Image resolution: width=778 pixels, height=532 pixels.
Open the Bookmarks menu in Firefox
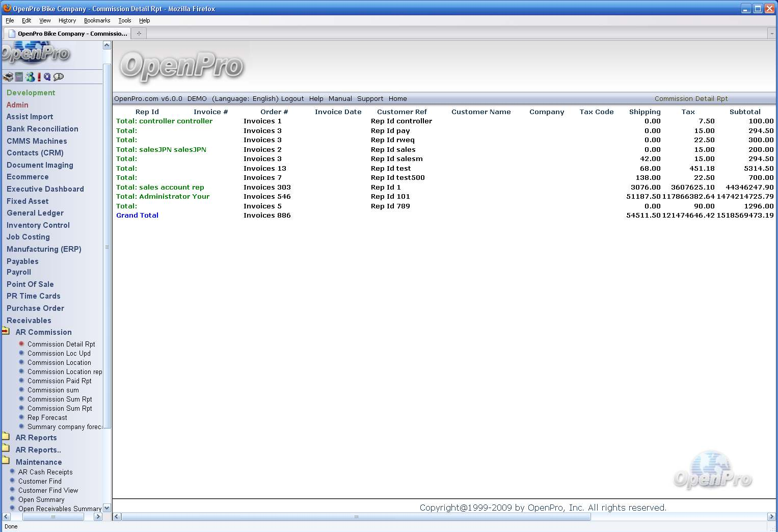[x=97, y=20]
